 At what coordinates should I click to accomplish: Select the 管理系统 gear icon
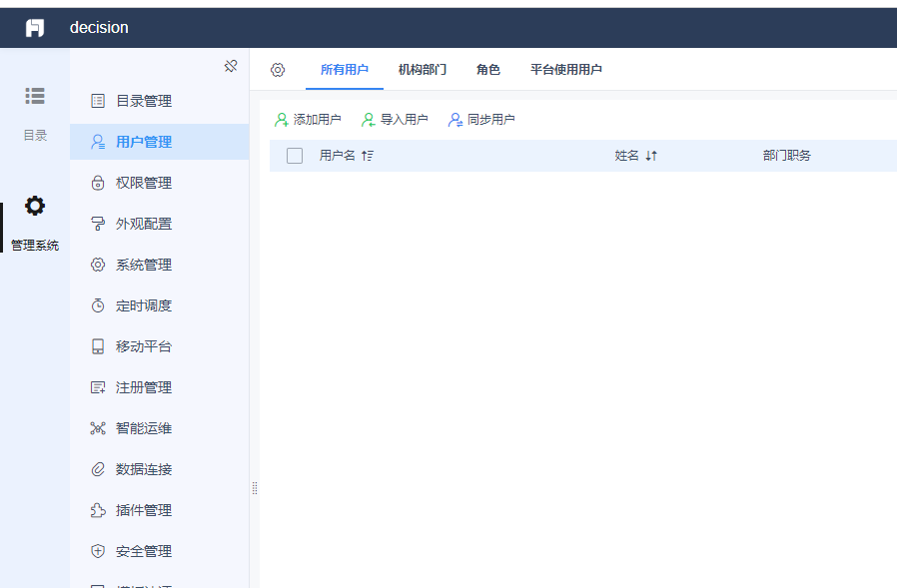click(34, 206)
